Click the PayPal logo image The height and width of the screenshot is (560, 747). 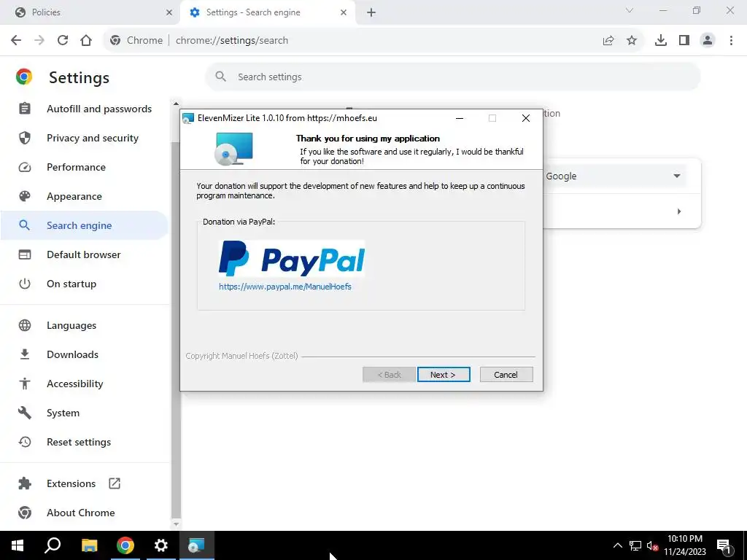tap(292, 259)
